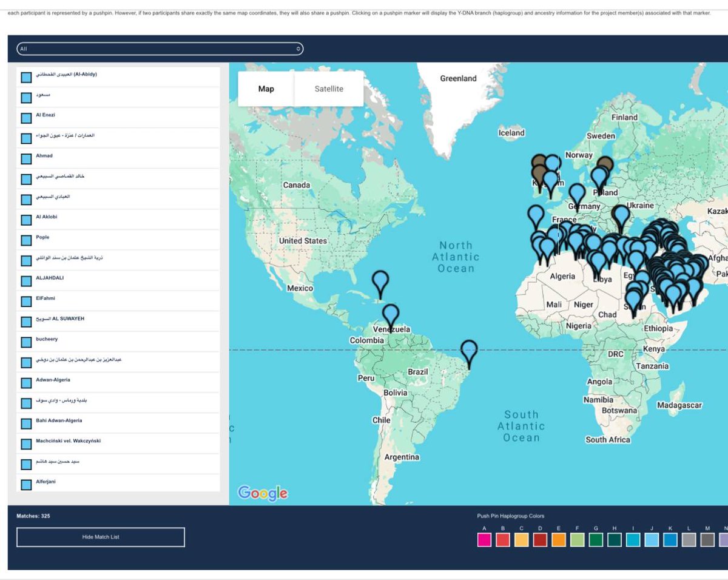Viewport: 728px width, 580px height.
Task: Click the "Matches: 325" count label
Action: (33, 516)
